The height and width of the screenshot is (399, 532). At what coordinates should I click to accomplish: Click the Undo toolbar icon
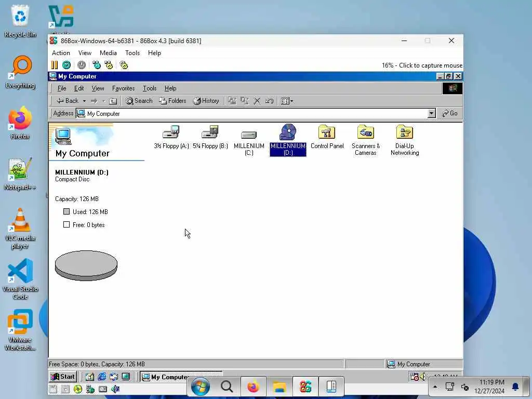point(270,101)
